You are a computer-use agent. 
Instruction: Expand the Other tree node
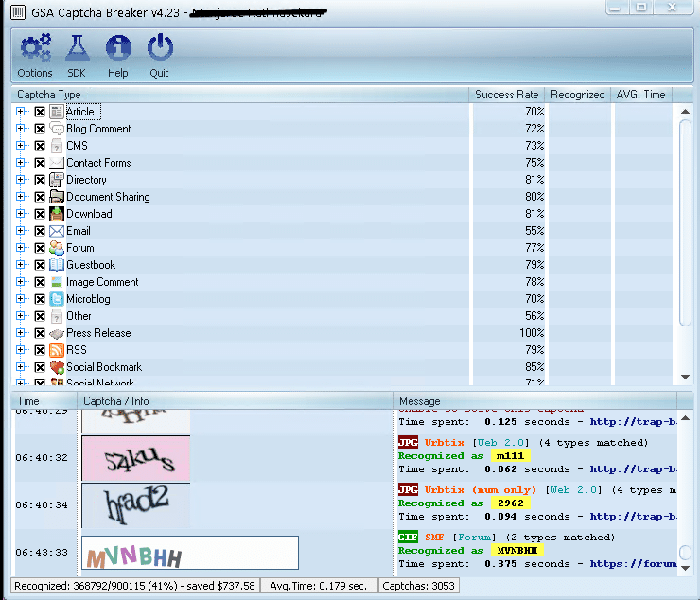pyautogui.click(x=20, y=315)
